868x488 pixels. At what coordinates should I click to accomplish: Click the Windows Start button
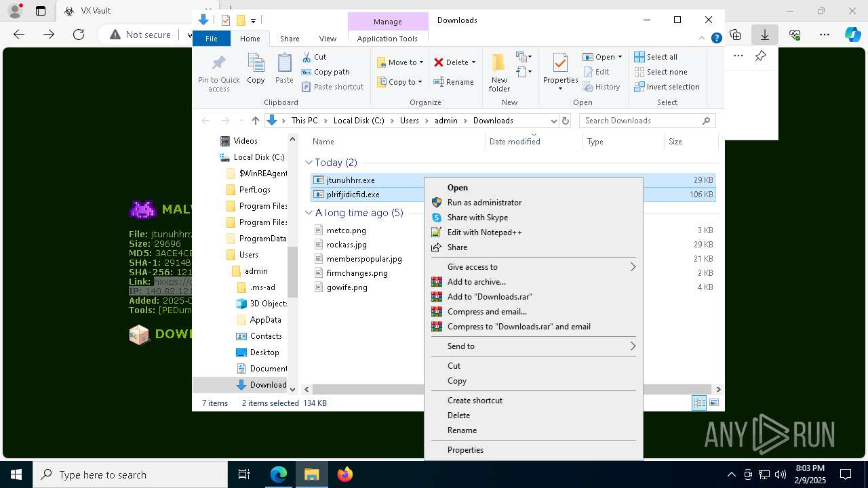point(16,474)
